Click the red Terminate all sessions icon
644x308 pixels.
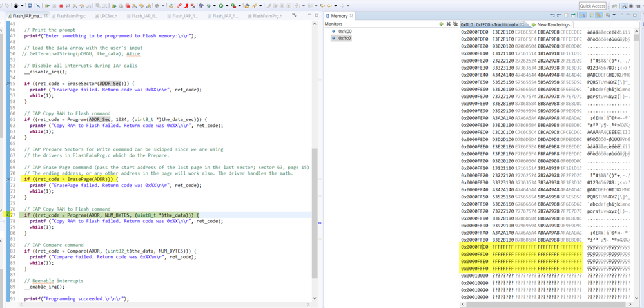(x=128, y=6)
